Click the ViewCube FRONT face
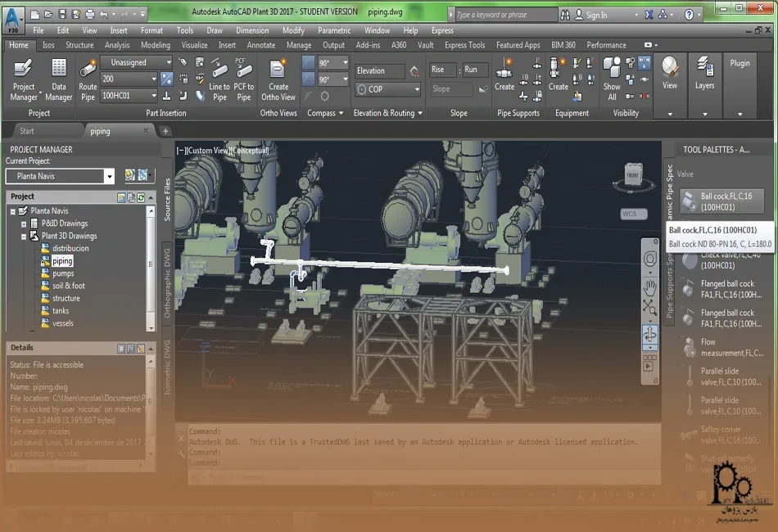Screen dimensions: 778x532 pos(633,174)
